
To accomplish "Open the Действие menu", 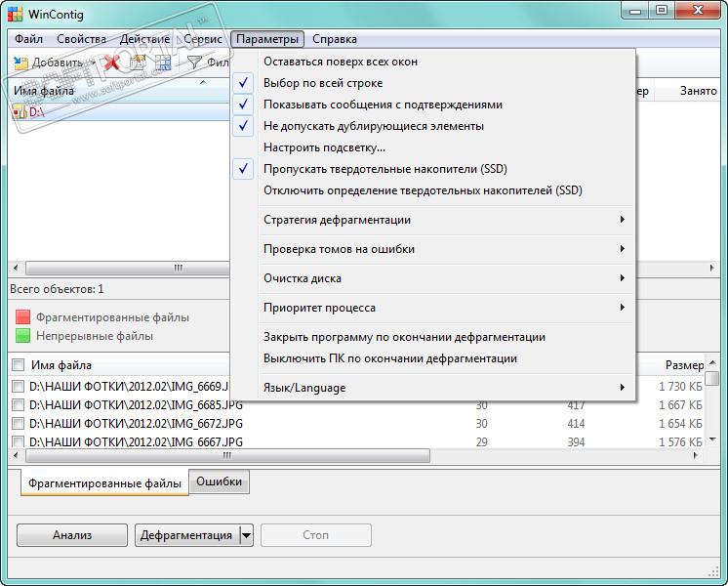I will (144, 39).
